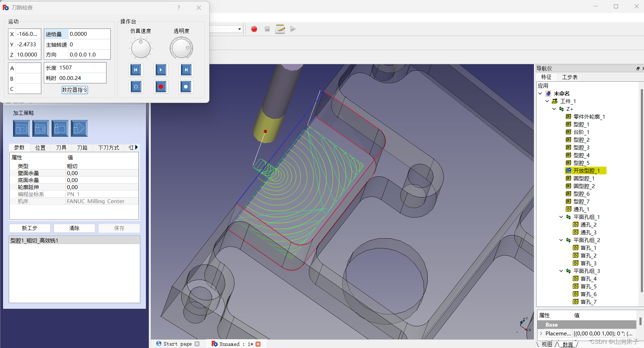Click the 保存 button
The height and width of the screenshot is (348, 644).
(x=119, y=228)
